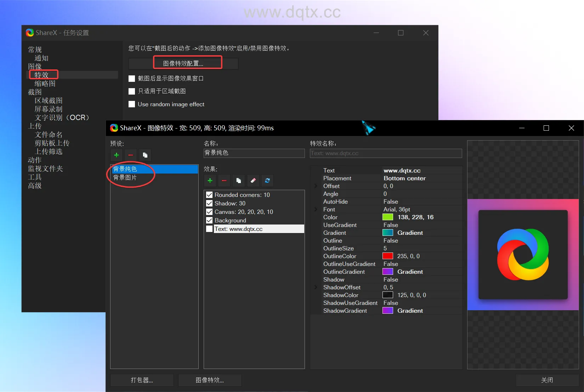The image size is (584, 392).
Task: Clear effects using the eraser icon
Action: click(x=253, y=181)
